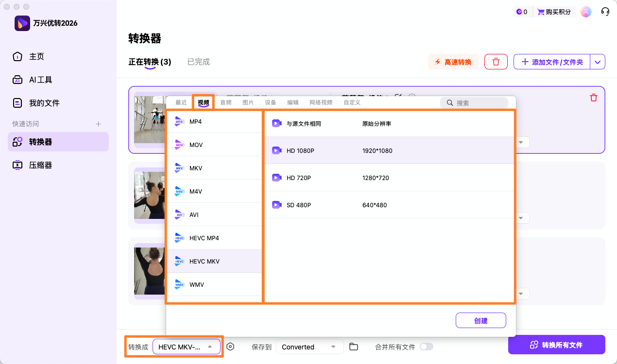Expand the 添加文件/文件夹 dropdown arrow
This screenshot has width=617, height=364.
[x=598, y=62]
